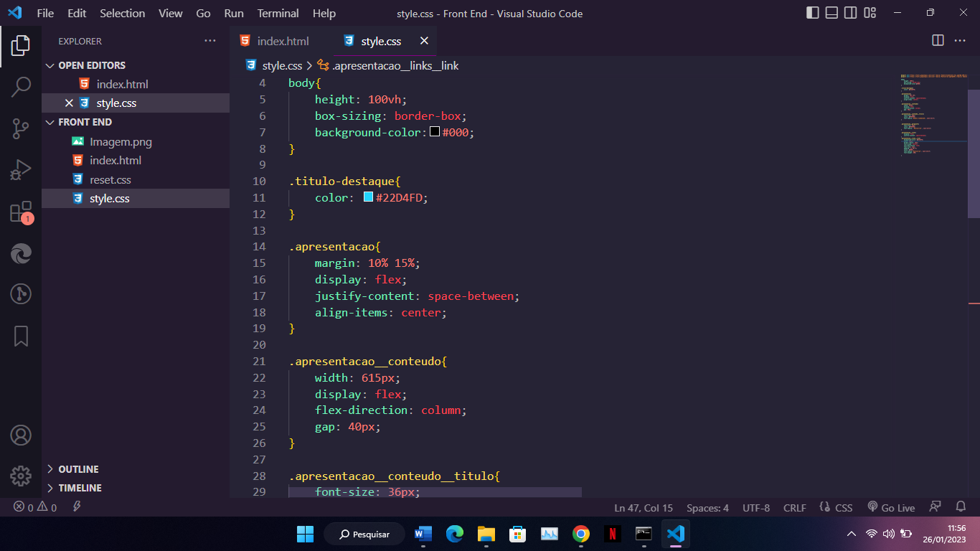Click the #22D4FD cyan color swatch
This screenshot has width=980, height=551.
(x=368, y=197)
